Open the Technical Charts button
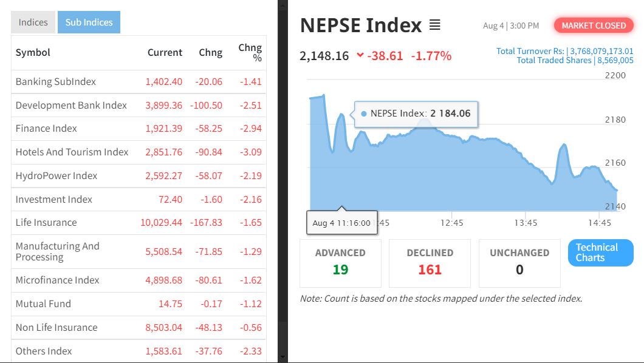 600,253
